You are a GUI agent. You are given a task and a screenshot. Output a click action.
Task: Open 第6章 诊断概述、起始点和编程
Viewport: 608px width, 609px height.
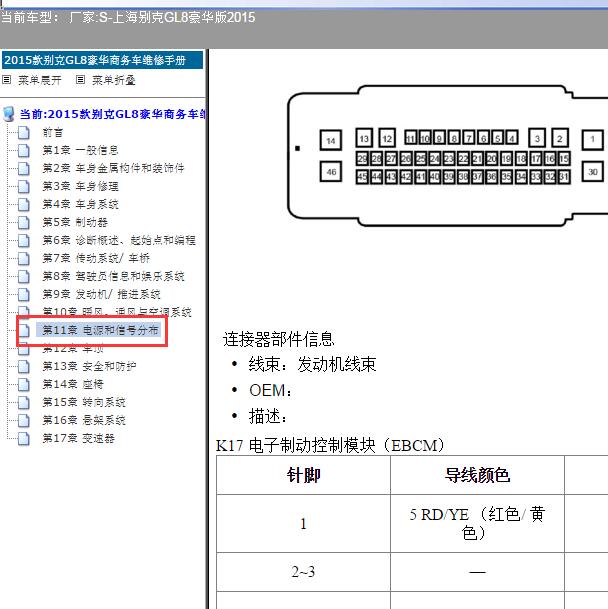coord(118,240)
